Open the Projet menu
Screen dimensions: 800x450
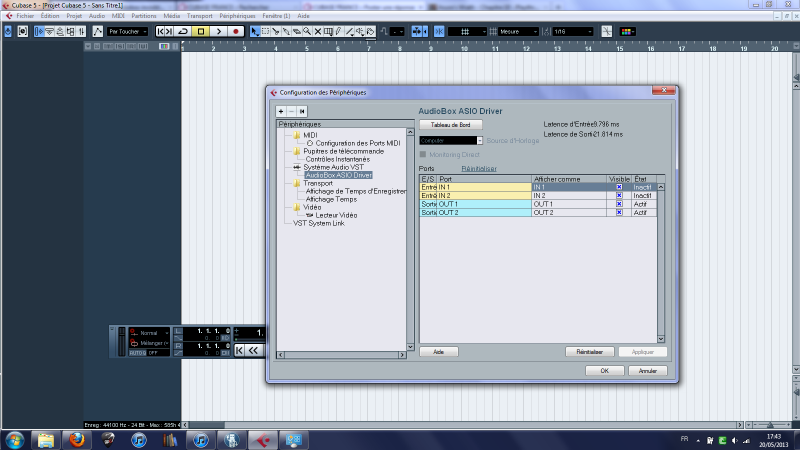coord(74,16)
